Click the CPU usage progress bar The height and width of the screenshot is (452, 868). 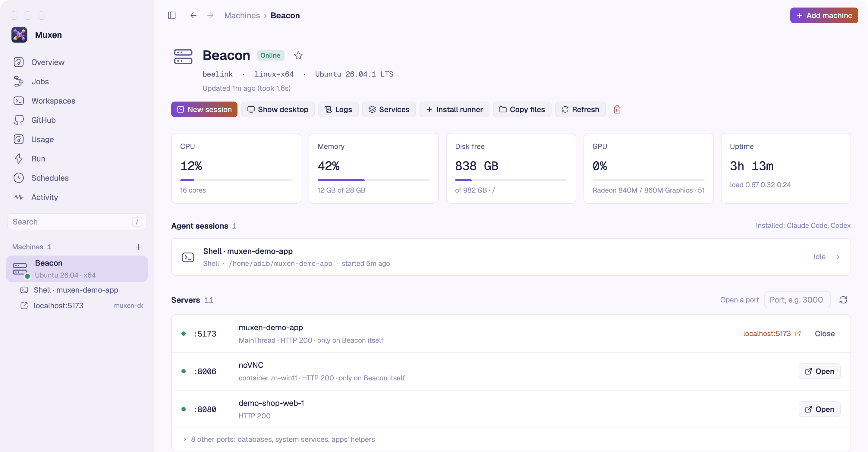pos(236,180)
